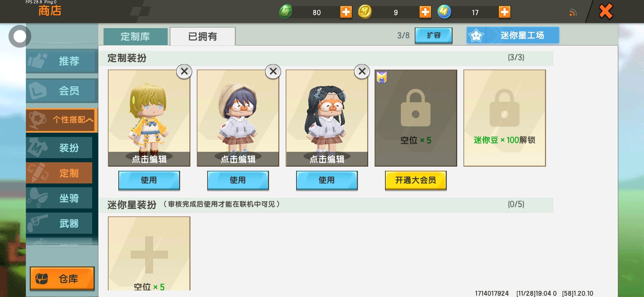Open 迷你星工场 workshop

[x=513, y=35]
